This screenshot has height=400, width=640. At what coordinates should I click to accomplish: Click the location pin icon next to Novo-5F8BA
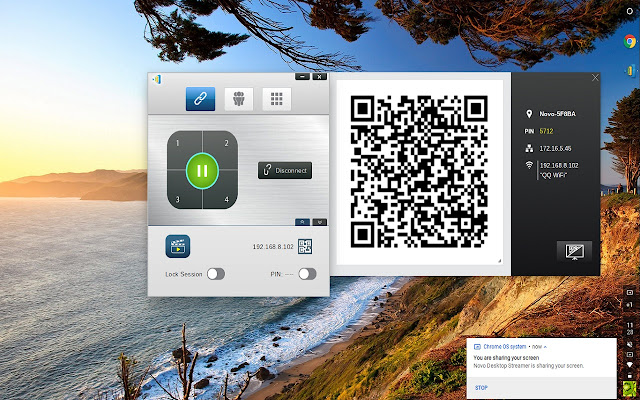coord(529,114)
